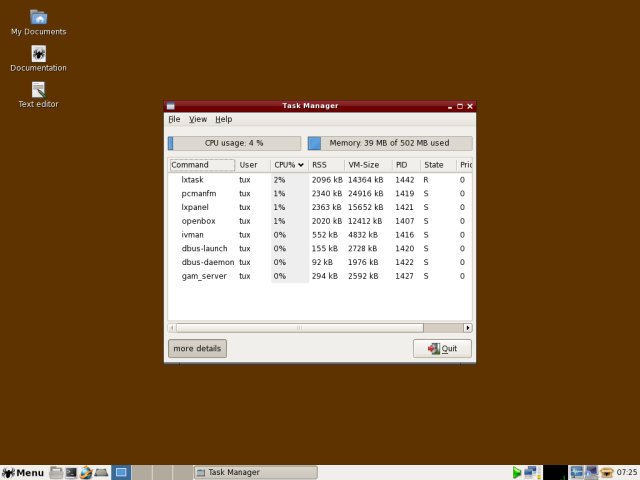Click the RSS value 2340 kB
Screen dimensions: 640x480
(x=327, y=193)
